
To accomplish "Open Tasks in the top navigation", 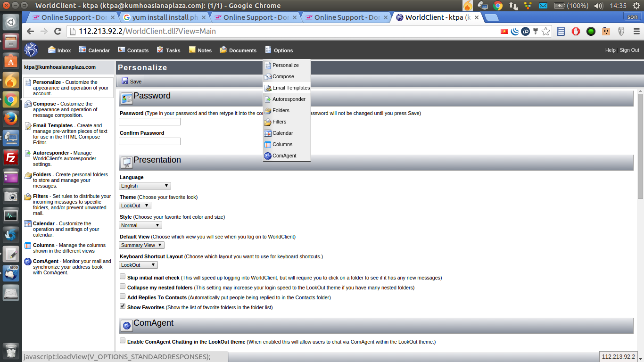I will 168,50.
